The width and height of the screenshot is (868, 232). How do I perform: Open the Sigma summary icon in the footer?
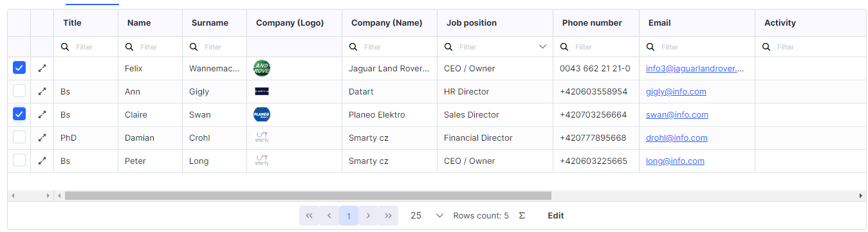[522, 215]
